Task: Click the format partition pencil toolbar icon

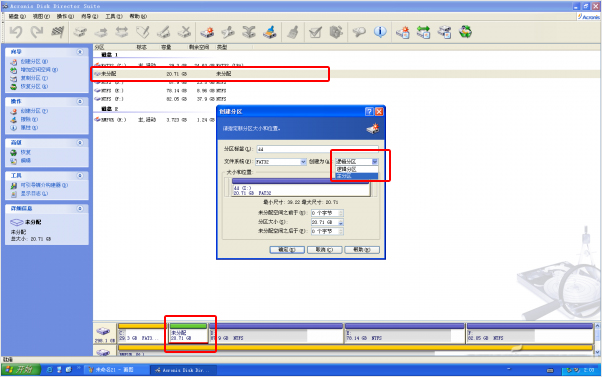Action: (x=164, y=32)
